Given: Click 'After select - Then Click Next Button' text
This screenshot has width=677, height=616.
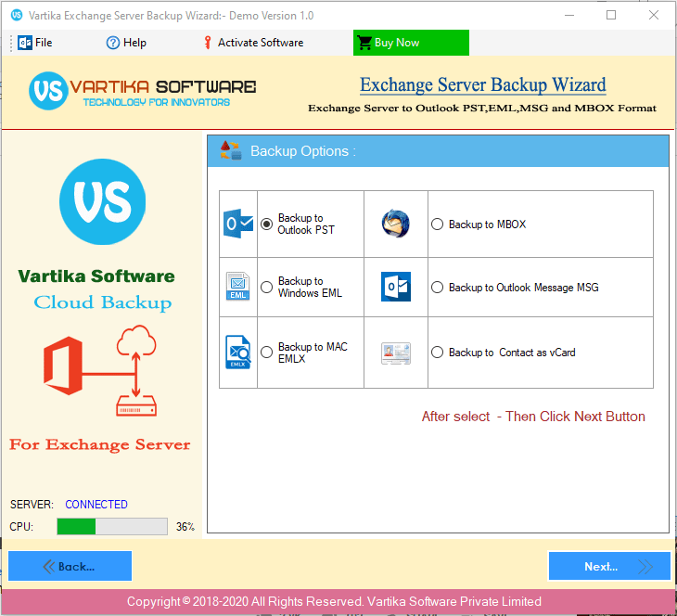Looking at the screenshot, I should 533,417.
